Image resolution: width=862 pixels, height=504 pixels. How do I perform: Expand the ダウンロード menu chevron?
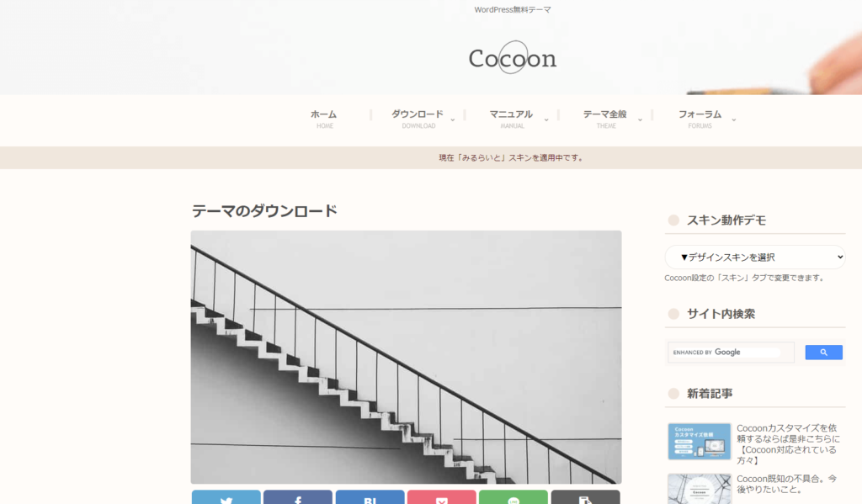click(452, 119)
